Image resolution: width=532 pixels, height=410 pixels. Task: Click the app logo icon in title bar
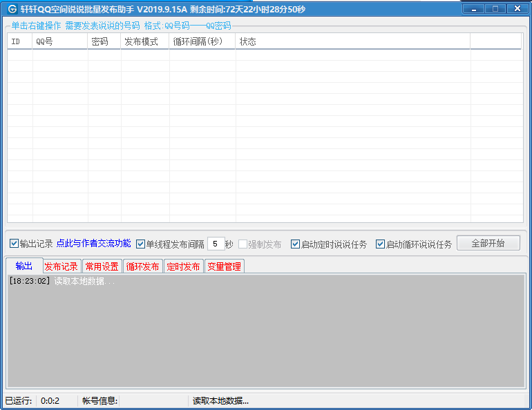[12, 9]
